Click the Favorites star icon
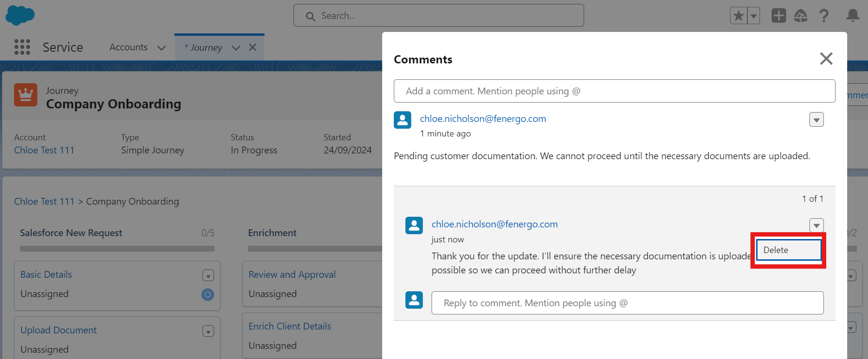 tap(738, 16)
